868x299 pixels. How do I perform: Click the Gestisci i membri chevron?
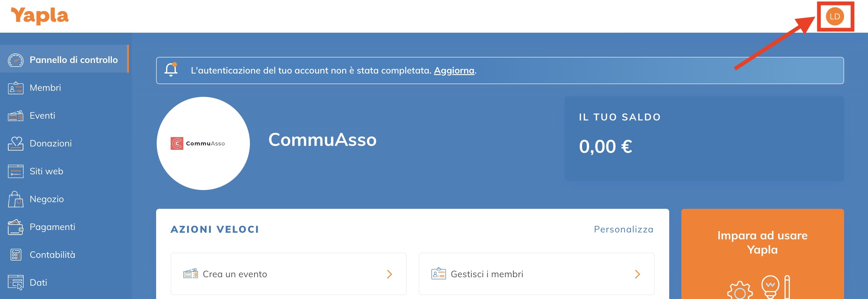pos(637,274)
